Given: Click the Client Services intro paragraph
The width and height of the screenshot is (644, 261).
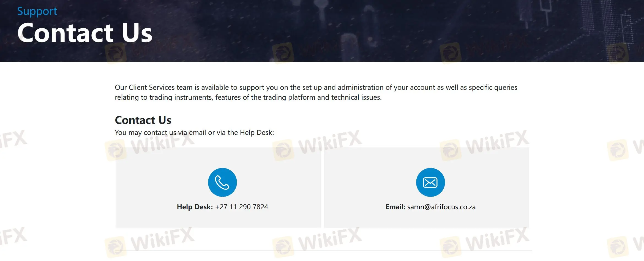Looking at the screenshot, I should point(316,92).
